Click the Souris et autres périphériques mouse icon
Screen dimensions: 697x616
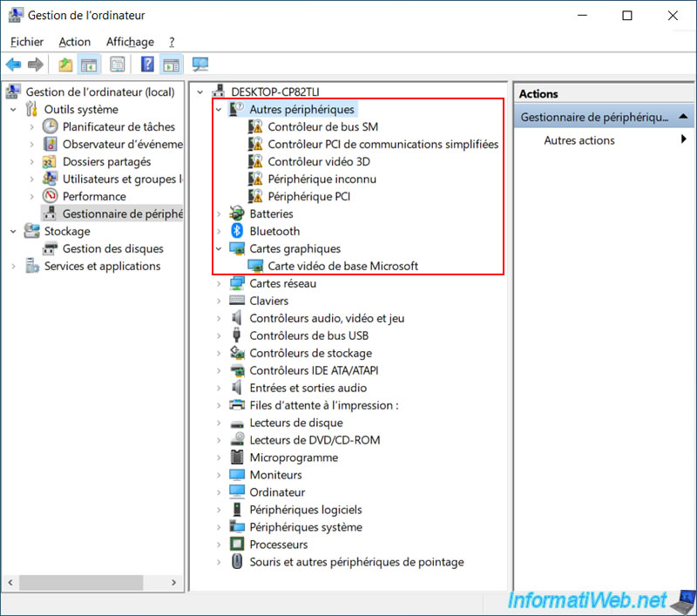[237, 562]
